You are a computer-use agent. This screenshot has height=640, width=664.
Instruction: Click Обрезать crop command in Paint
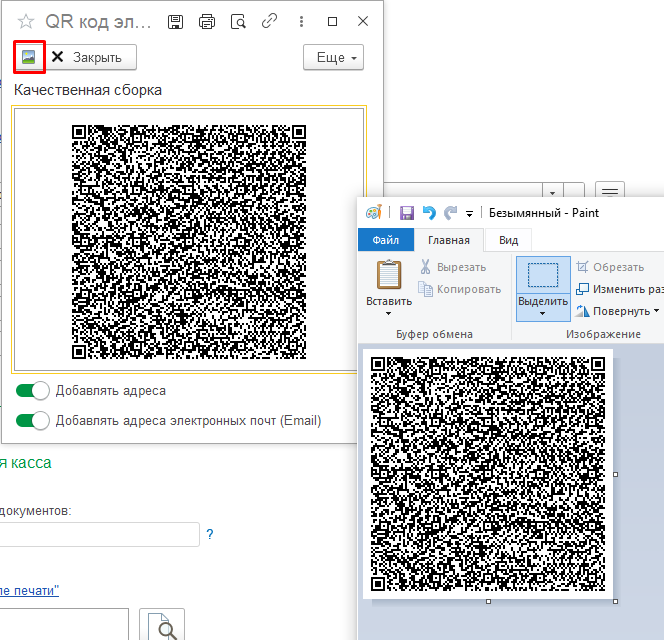pyautogui.click(x=610, y=267)
